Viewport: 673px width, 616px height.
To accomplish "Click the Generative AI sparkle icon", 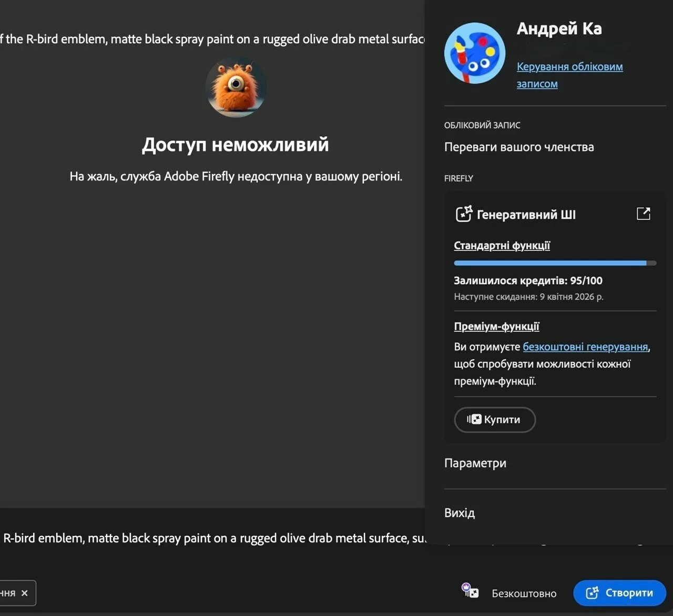I will pos(464,214).
